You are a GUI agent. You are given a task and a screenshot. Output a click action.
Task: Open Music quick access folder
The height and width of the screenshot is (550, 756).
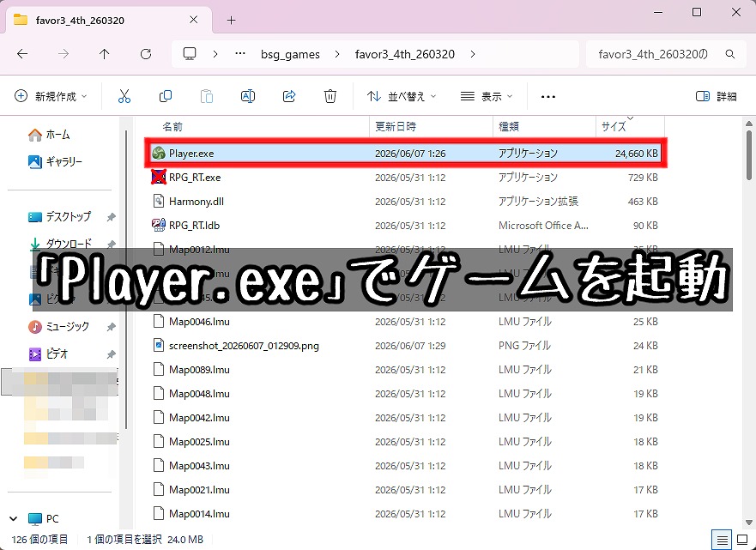pyautogui.click(x=59, y=327)
